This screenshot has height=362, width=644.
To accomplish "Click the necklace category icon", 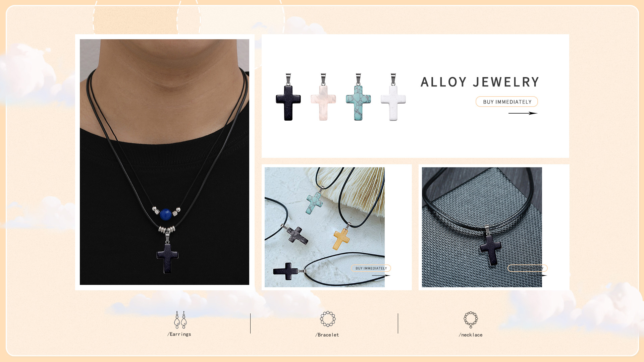I will pyautogui.click(x=471, y=320).
